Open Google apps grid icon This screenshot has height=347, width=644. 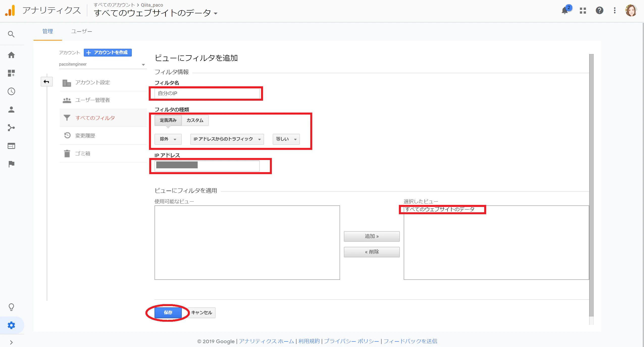tap(583, 11)
